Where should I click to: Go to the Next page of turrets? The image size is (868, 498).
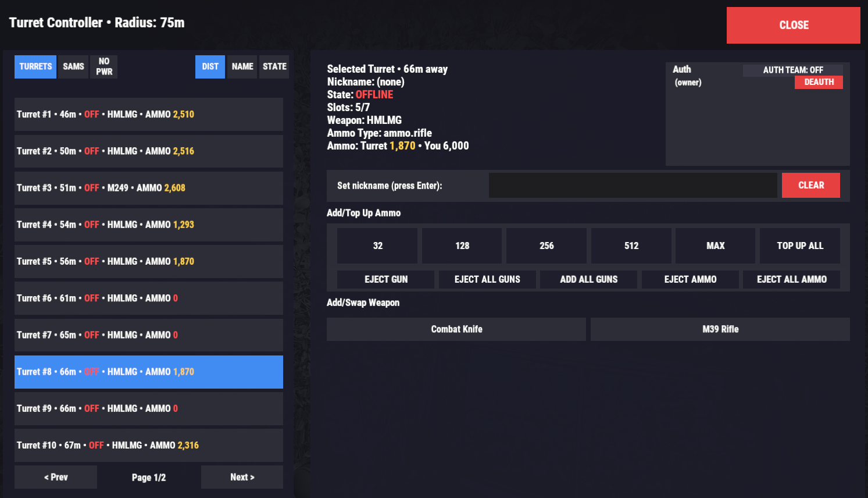242,477
